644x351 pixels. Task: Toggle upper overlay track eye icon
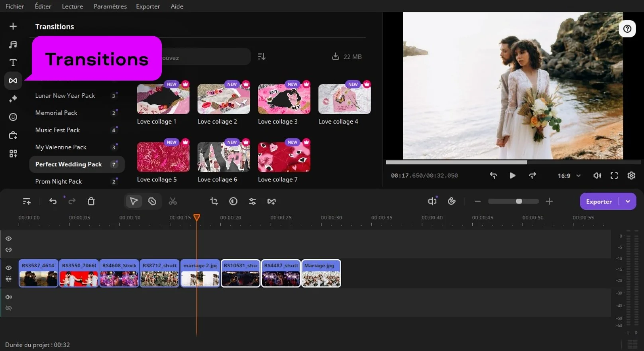click(8, 239)
